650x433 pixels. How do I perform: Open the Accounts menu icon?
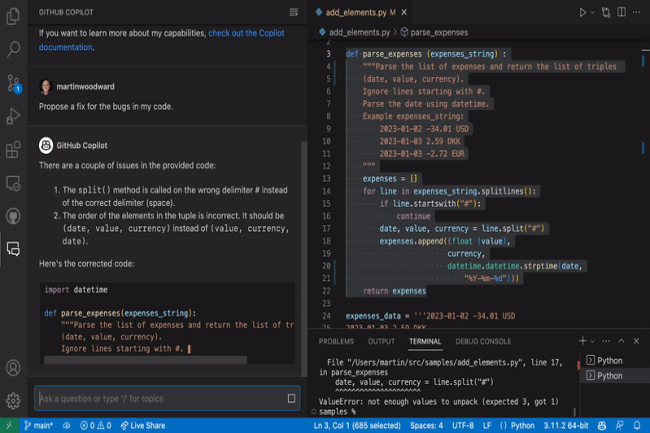(13, 368)
